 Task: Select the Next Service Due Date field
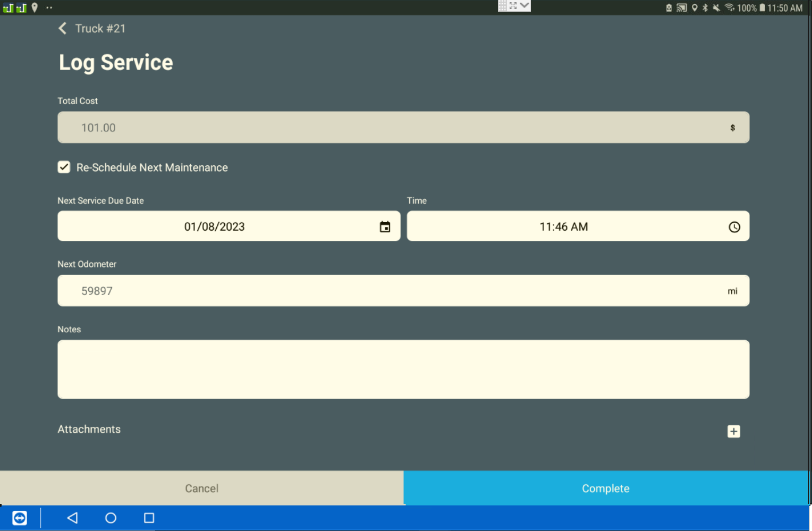pyautogui.click(x=215, y=226)
